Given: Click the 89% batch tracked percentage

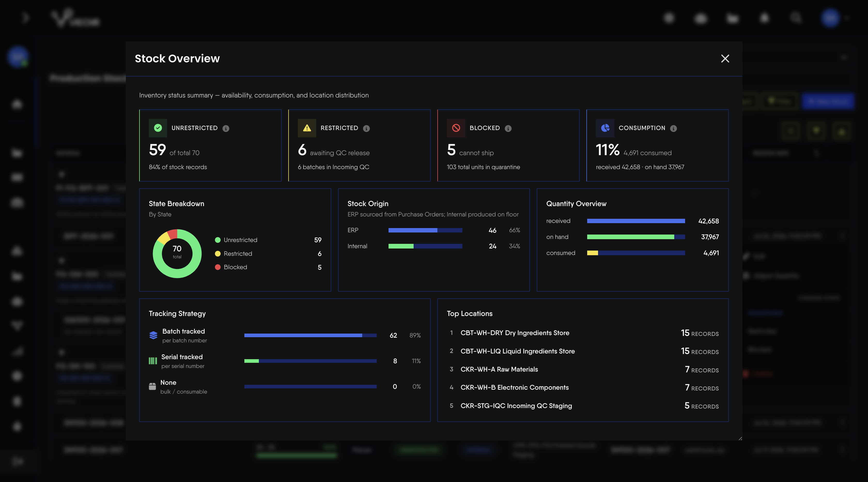Looking at the screenshot, I should pos(415,336).
